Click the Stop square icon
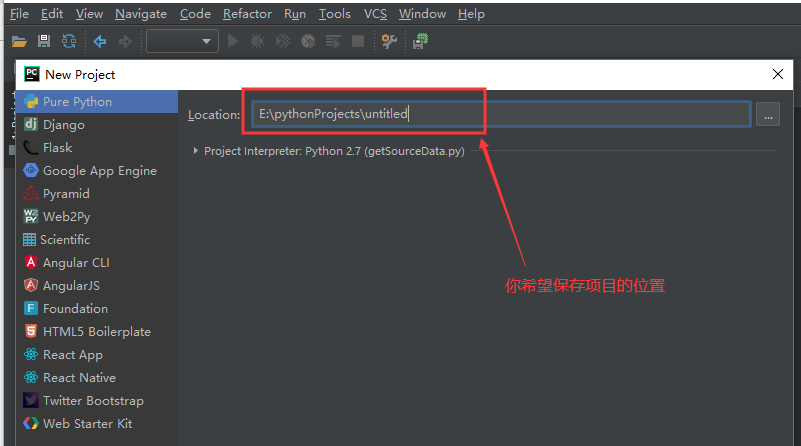Image resolution: width=801 pixels, height=446 pixels. click(x=358, y=41)
